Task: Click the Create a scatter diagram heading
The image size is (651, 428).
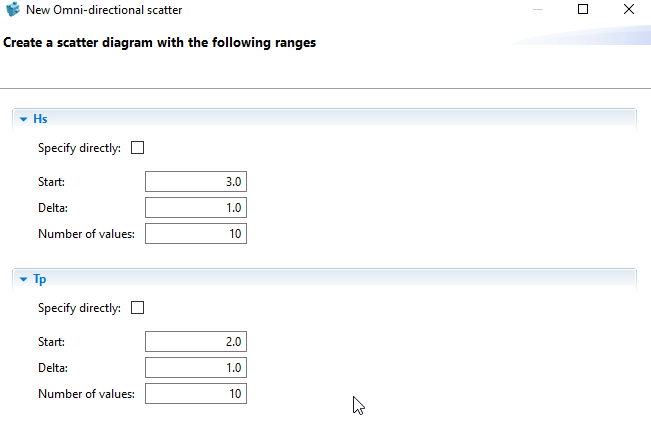Action: 160,43
